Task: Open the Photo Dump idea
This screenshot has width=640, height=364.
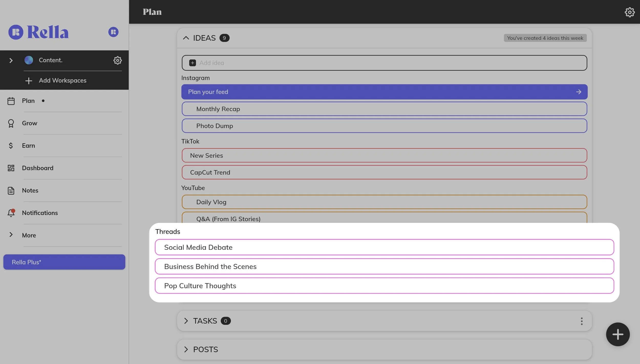Action: click(x=384, y=126)
